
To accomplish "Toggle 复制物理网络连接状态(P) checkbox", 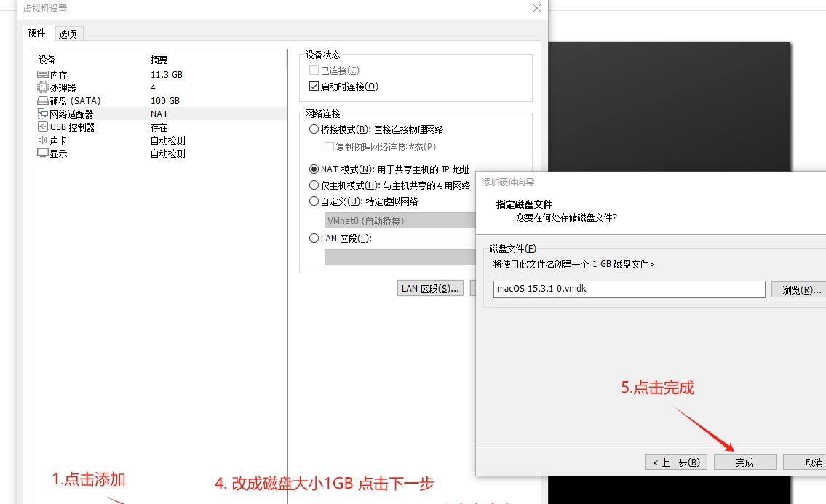I will click(329, 146).
